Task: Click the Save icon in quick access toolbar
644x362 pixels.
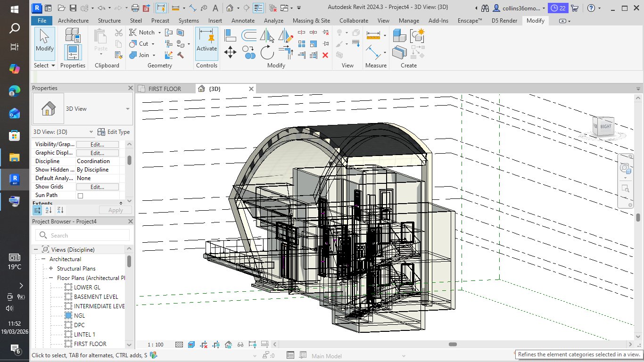Action: tap(73, 8)
